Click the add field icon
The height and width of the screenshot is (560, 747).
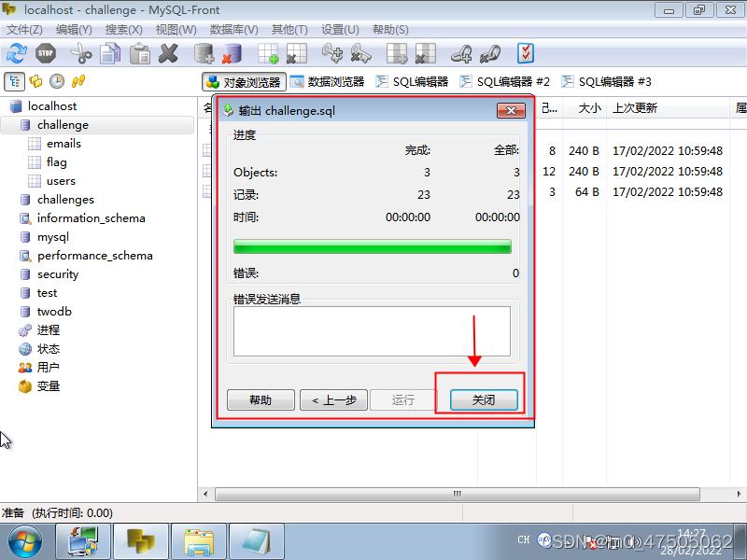[397, 53]
